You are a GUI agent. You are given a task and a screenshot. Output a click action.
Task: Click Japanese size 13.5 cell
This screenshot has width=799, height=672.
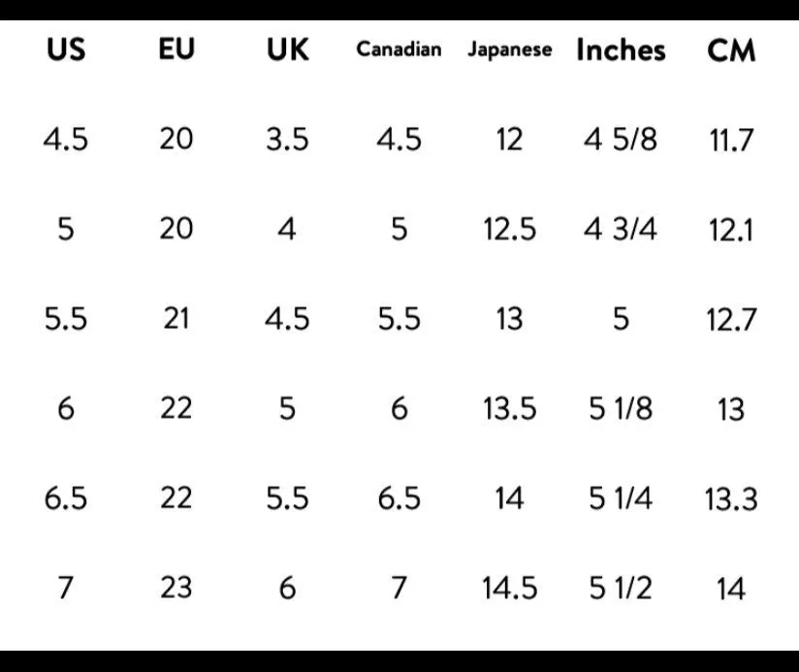click(510, 408)
